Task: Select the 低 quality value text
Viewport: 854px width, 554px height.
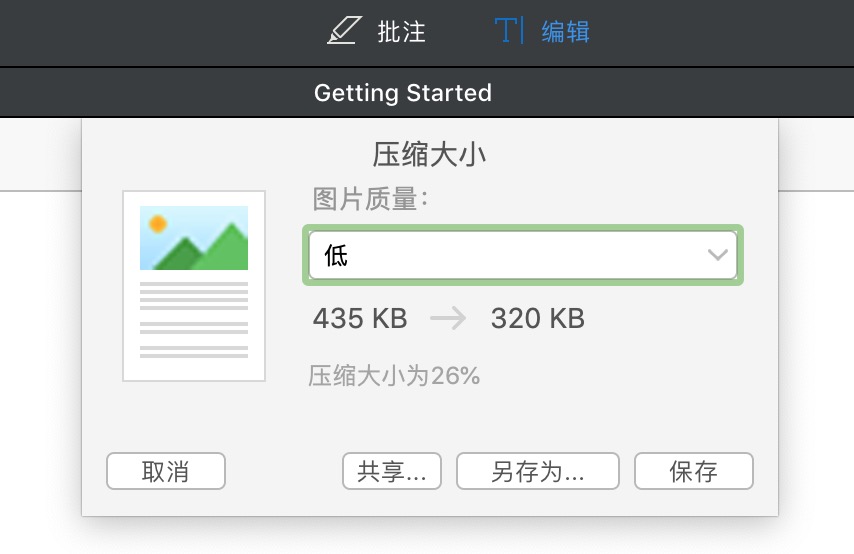Action: [336, 255]
